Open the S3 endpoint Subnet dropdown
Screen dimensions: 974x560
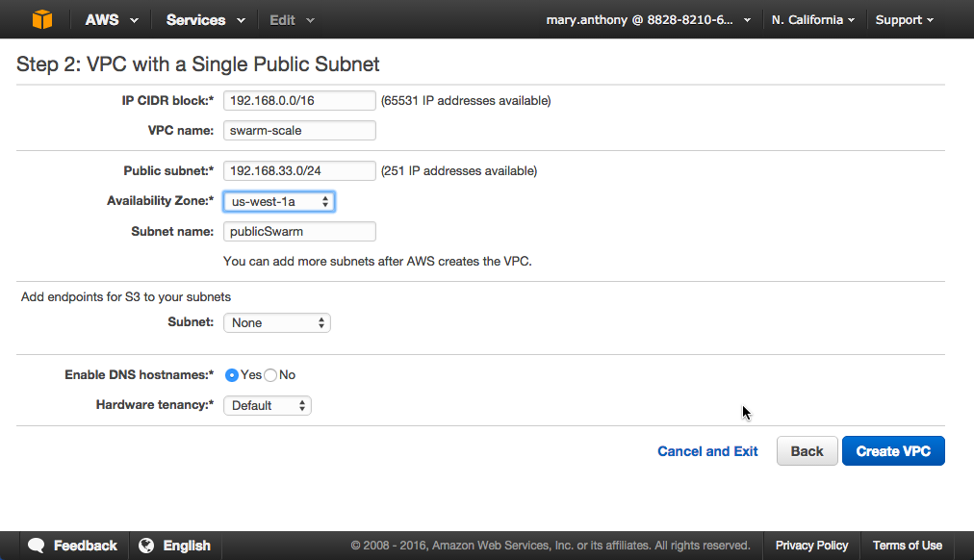277,323
